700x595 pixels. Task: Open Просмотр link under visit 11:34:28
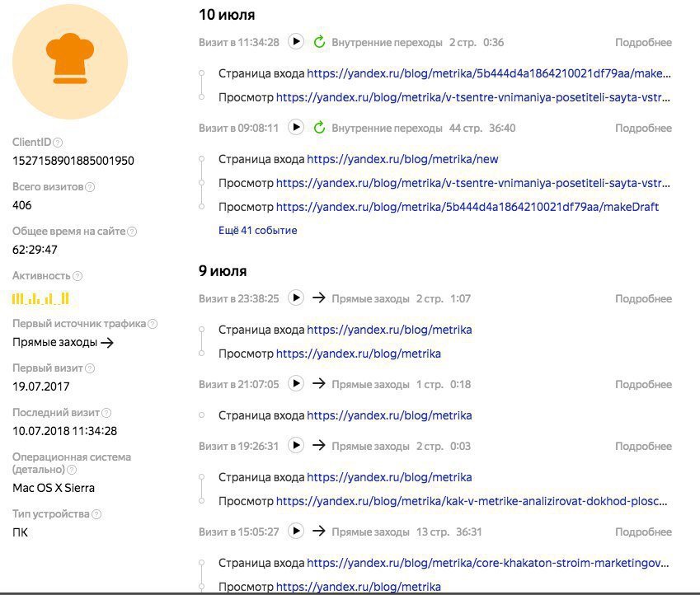click(473, 97)
